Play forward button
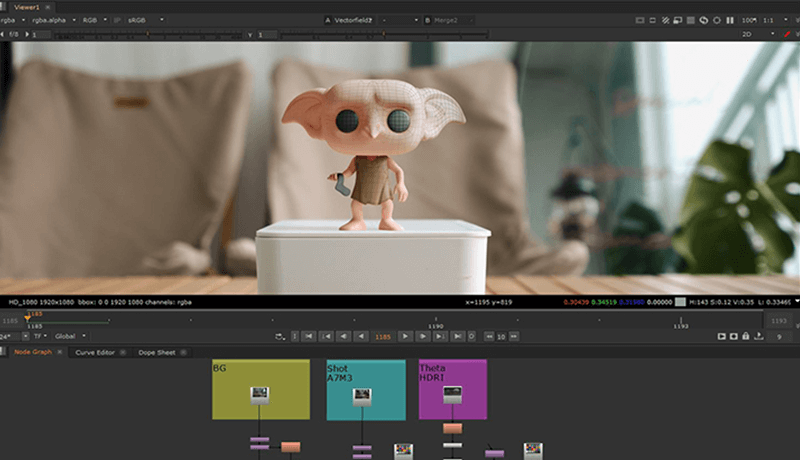The height and width of the screenshot is (460, 800). tap(405, 337)
